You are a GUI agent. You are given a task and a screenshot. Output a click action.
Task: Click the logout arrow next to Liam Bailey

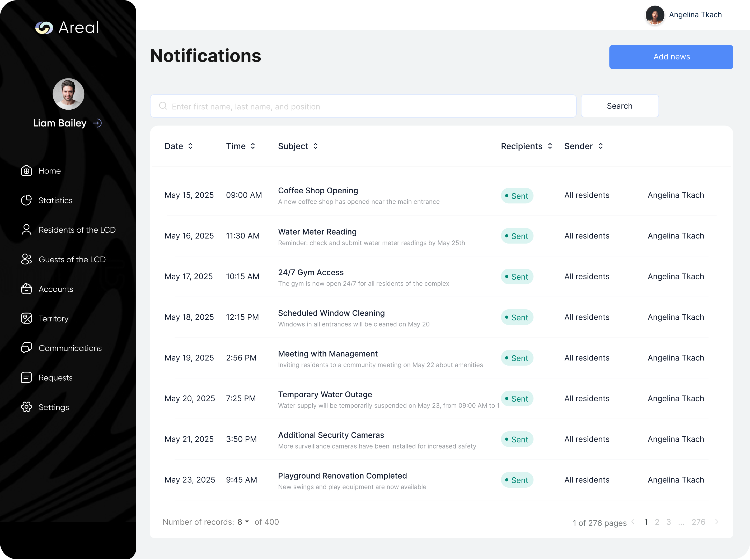point(97,123)
